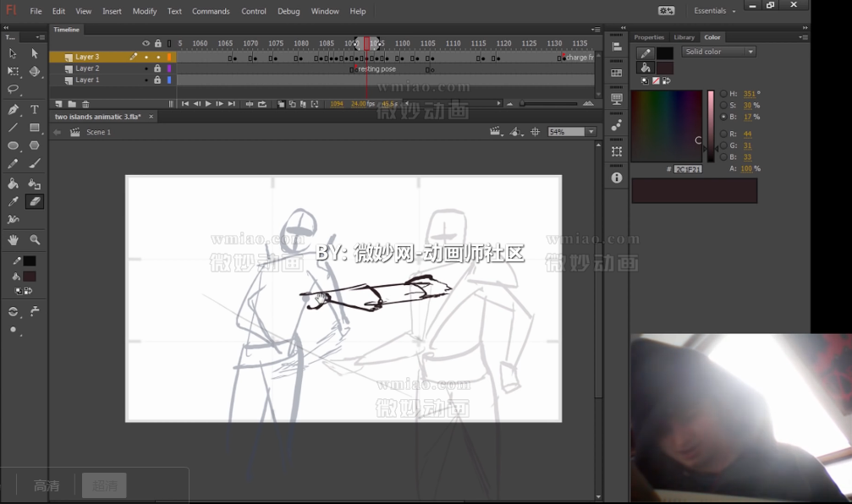852x504 pixels.
Task: Open the Color panel options menu
Action: 805,36
